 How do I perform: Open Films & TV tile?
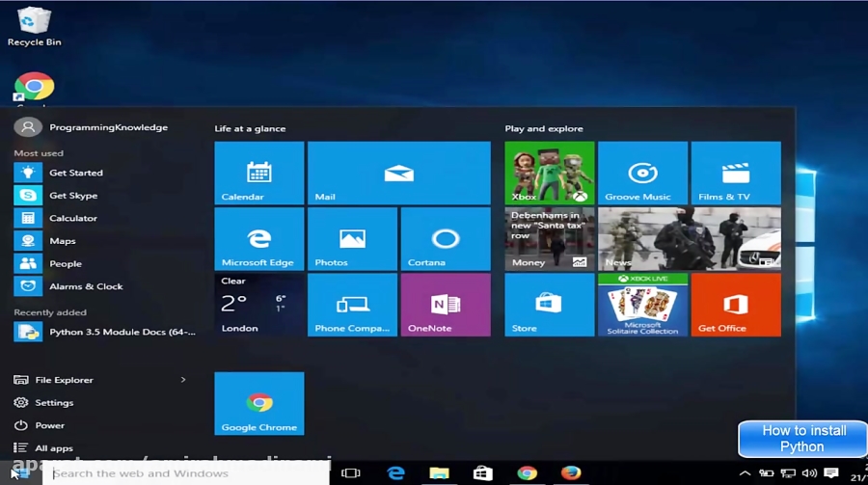[736, 173]
